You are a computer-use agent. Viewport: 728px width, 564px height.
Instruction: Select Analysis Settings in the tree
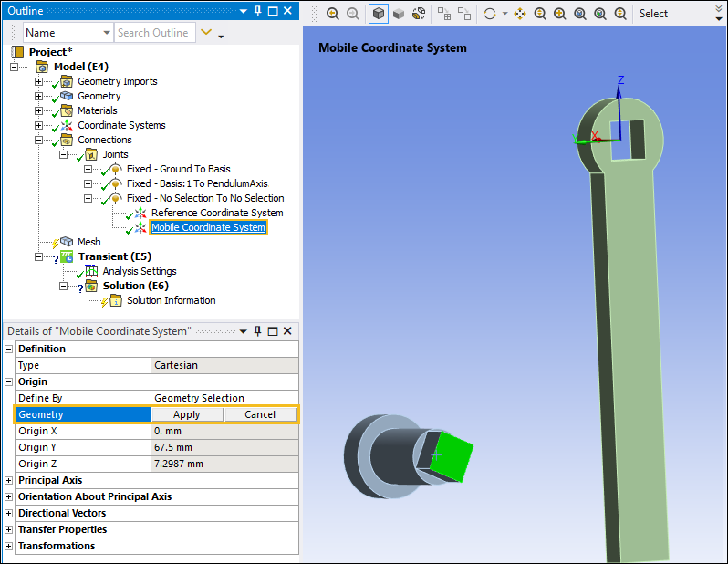pyautogui.click(x=139, y=271)
